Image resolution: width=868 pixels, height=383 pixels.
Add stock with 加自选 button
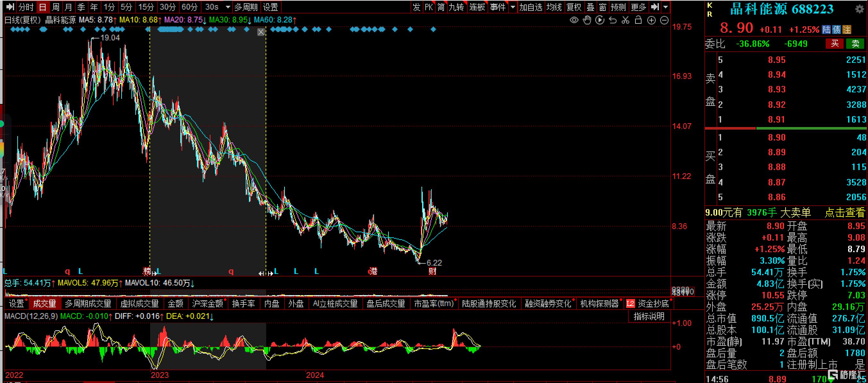click(531, 7)
